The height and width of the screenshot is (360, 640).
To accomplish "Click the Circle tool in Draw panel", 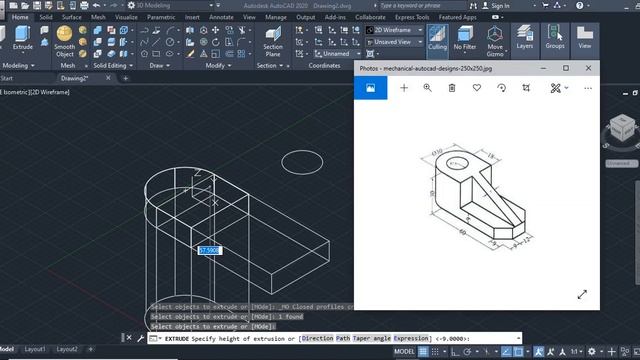I will click(170, 42).
